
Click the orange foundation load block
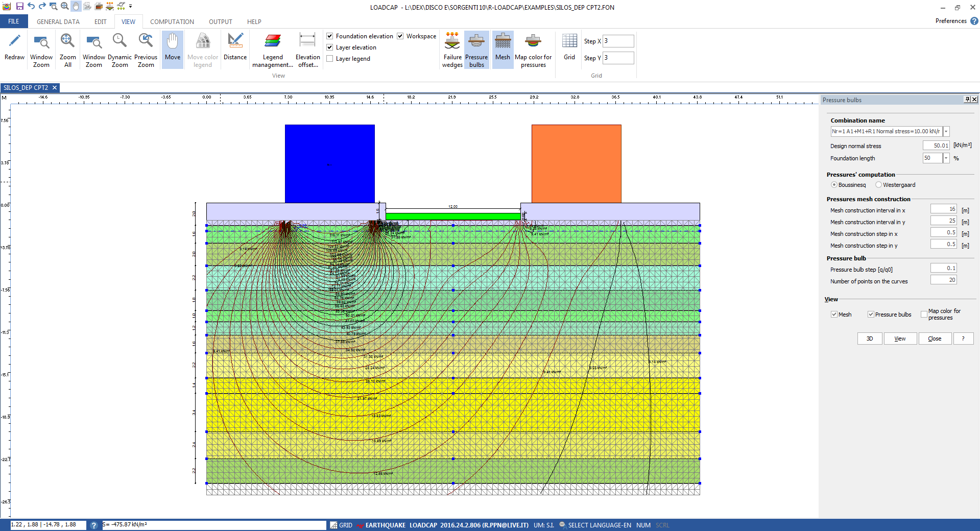(x=577, y=164)
